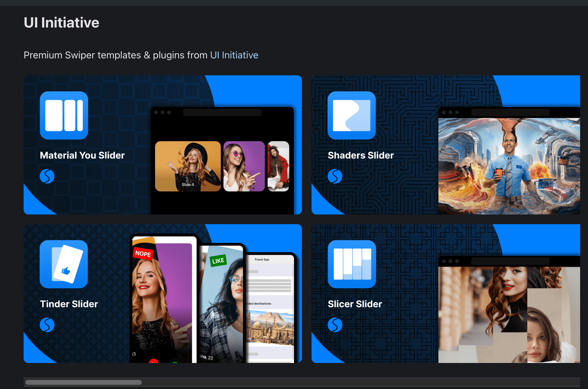The height and width of the screenshot is (389, 588).
Task: Click the Shaders Slider app icon
Action: coord(352,115)
